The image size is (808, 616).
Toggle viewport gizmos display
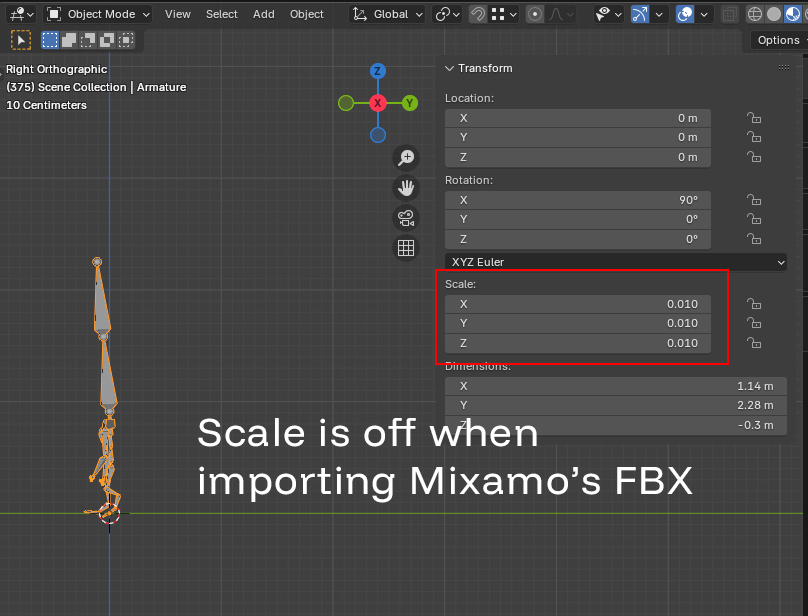pyautogui.click(x=639, y=14)
